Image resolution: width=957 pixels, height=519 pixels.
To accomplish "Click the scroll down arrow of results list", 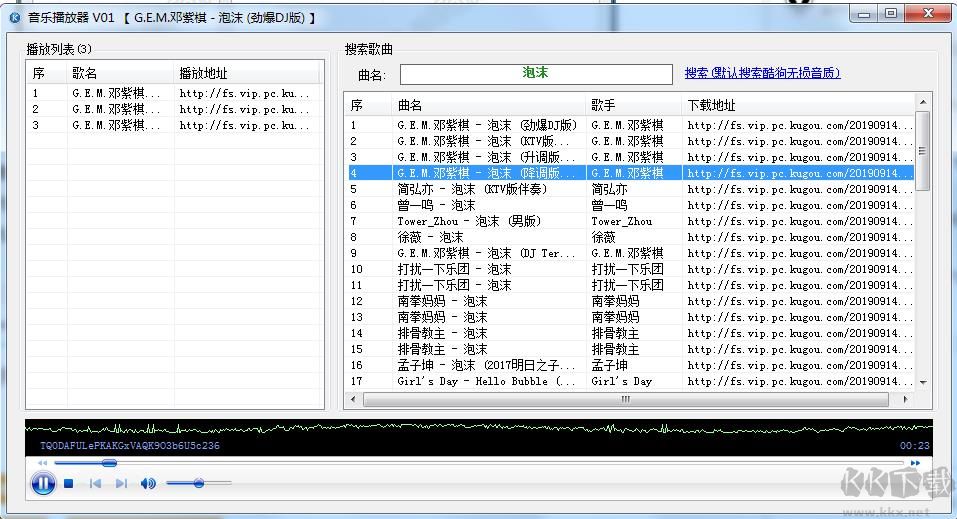I will point(922,382).
